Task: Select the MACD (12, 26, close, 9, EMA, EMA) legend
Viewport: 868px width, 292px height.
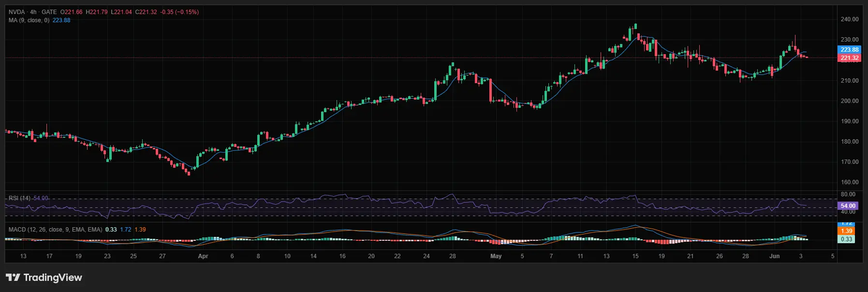Action: click(56, 230)
